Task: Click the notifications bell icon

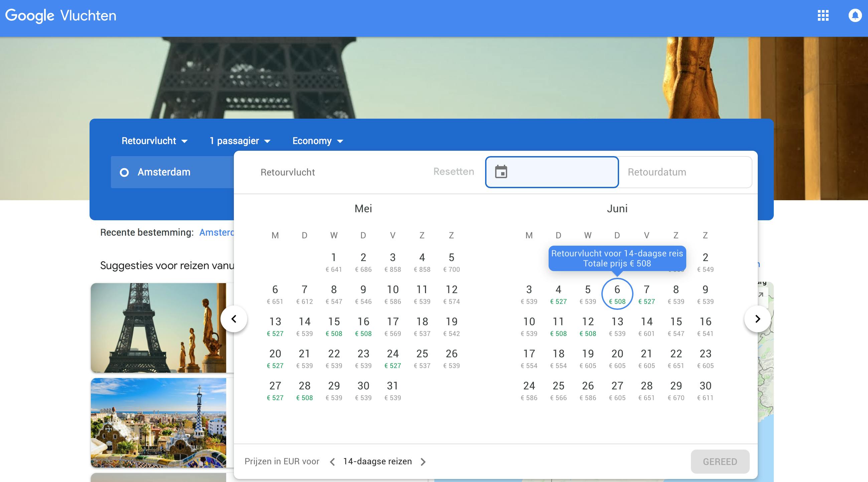Action: pyautogui.click(x=855, y=15)
